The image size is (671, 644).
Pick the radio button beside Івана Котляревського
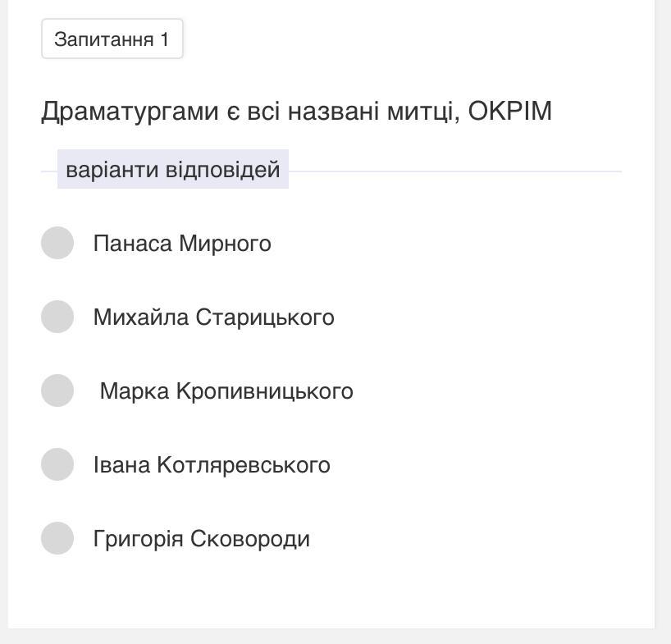57,464
